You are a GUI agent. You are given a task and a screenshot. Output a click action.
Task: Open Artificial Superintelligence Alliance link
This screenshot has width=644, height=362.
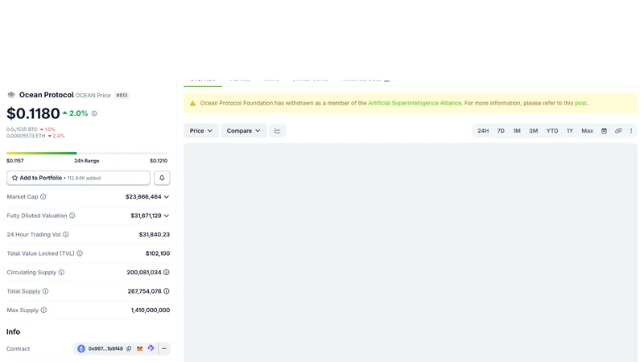415,103
